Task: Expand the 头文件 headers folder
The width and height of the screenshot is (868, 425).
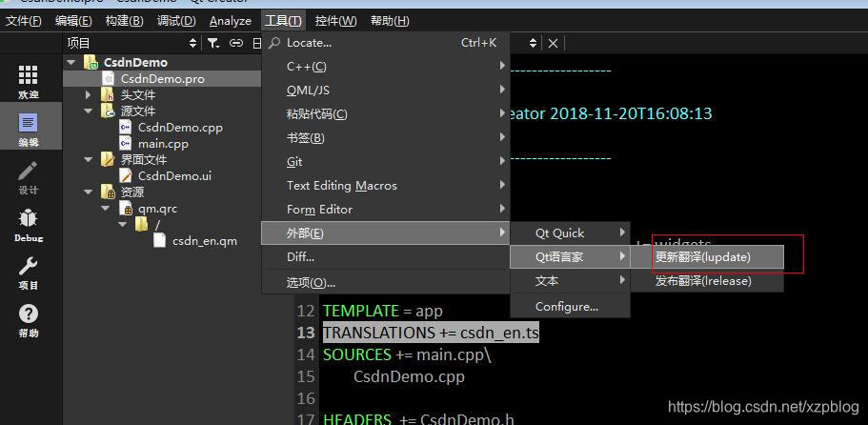Action: (88, 95)
